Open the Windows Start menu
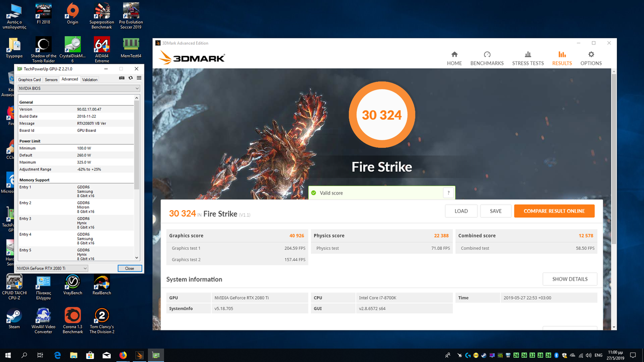 8,355
